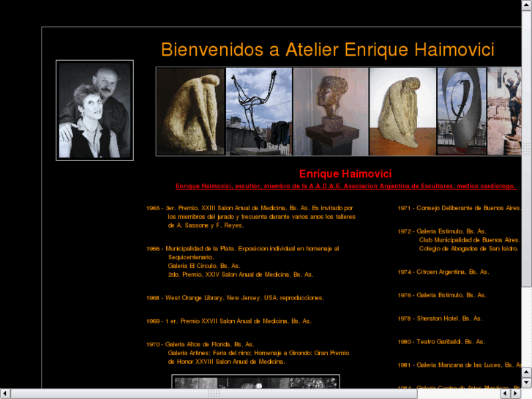The height and width of the screenshot is (399, 532).
Task: Click the horizontal scrollbar left arrow at far left
Action: [5, 394]
